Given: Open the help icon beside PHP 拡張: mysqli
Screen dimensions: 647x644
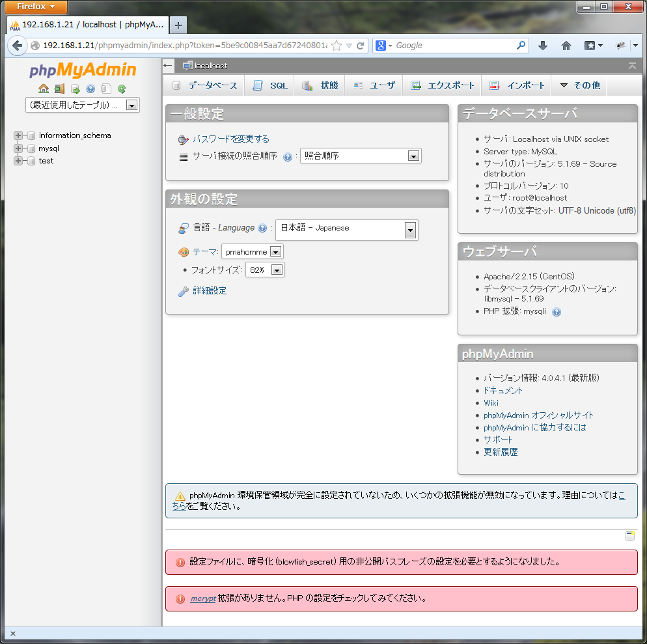Looking at the screenshot, I should coord(557,312).
